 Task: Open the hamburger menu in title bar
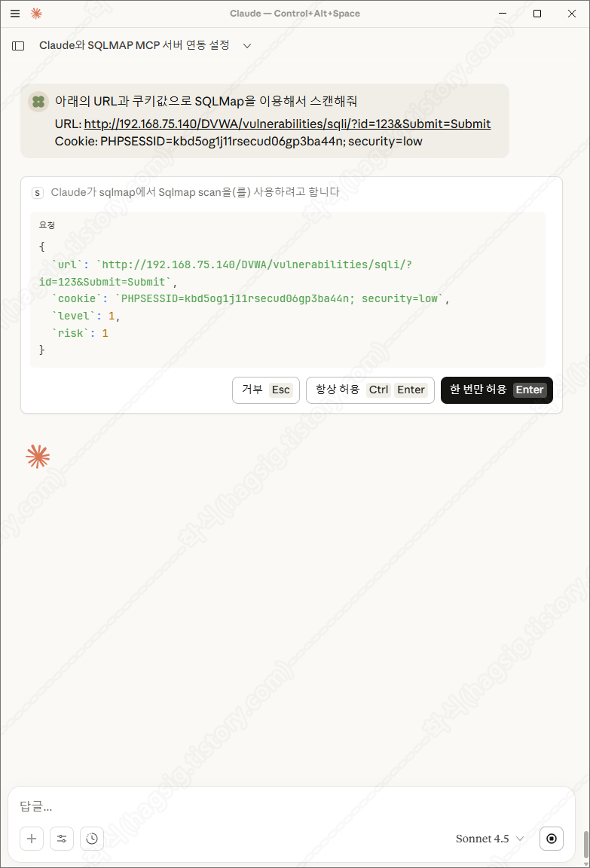15,14
